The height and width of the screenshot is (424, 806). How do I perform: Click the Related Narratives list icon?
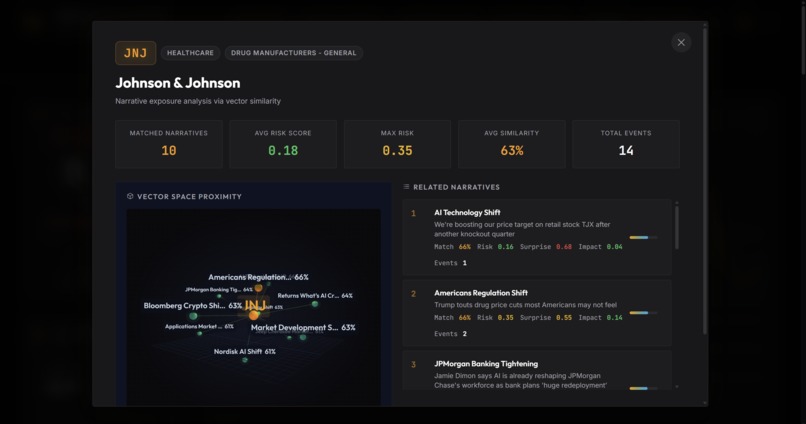407,187
